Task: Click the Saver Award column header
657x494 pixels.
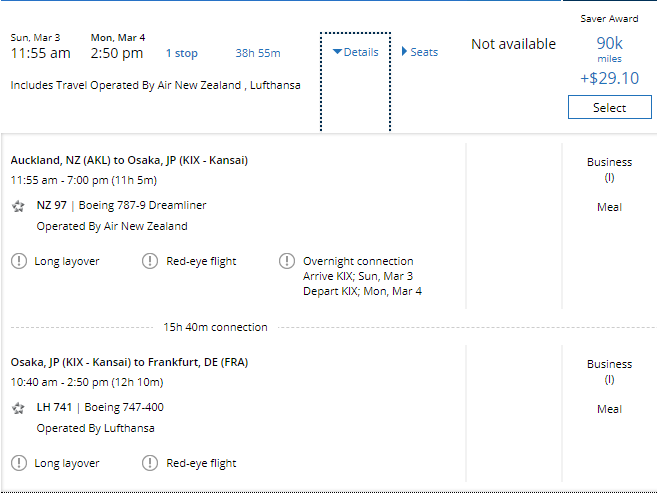Action: [x=609, y=18]
